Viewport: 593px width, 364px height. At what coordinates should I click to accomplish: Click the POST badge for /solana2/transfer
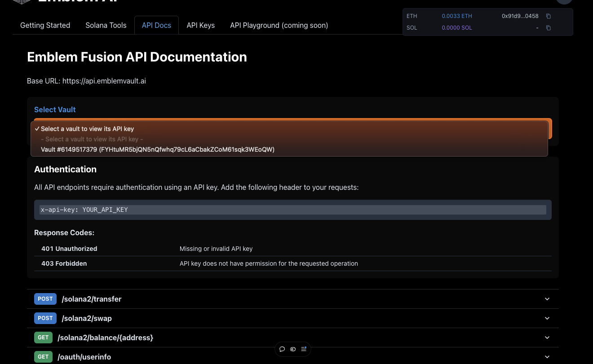(45, 299)
